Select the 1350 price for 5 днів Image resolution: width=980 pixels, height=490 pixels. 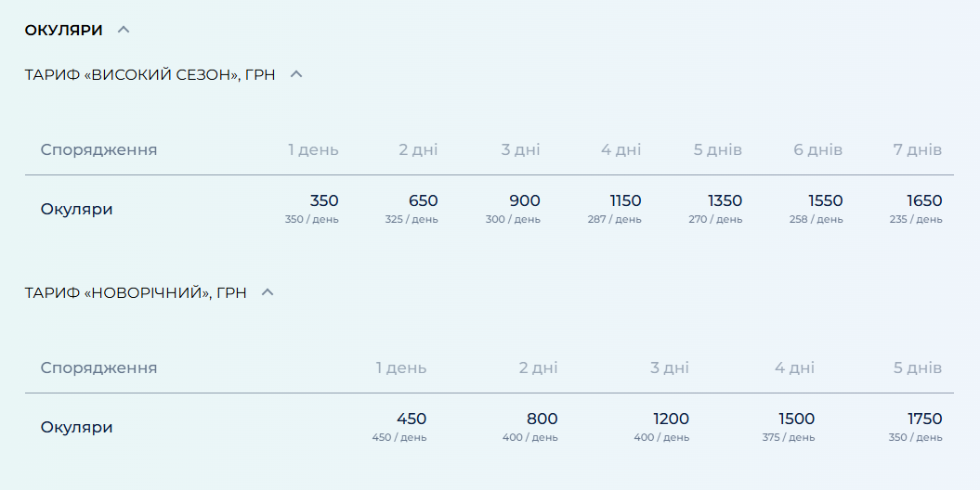pyautogui.click(x=725, y=200)
